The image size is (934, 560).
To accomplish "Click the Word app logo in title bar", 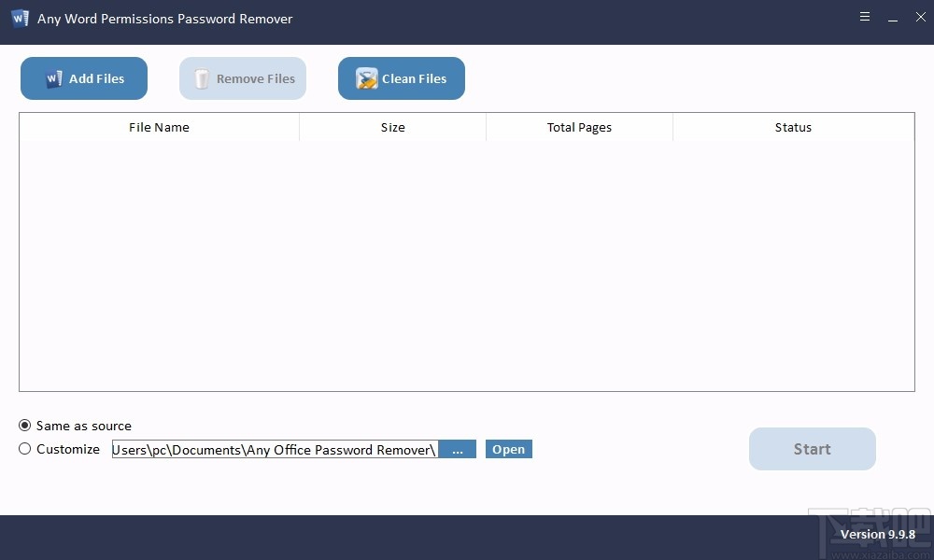I will coord(19,18).
